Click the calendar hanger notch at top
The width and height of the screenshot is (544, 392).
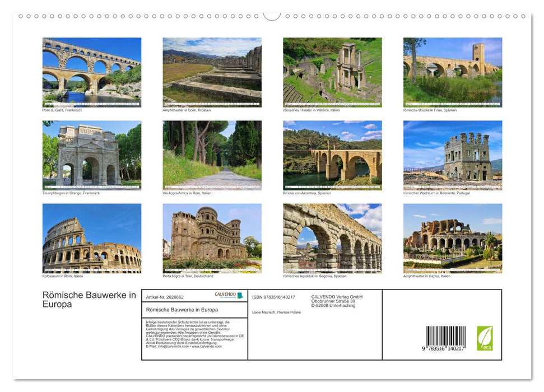(272, 15)
